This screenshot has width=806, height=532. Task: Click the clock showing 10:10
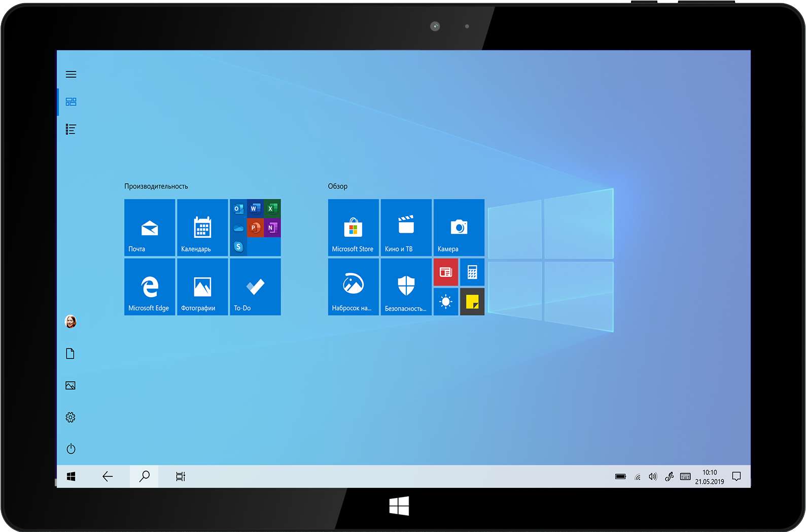(710, 477)
